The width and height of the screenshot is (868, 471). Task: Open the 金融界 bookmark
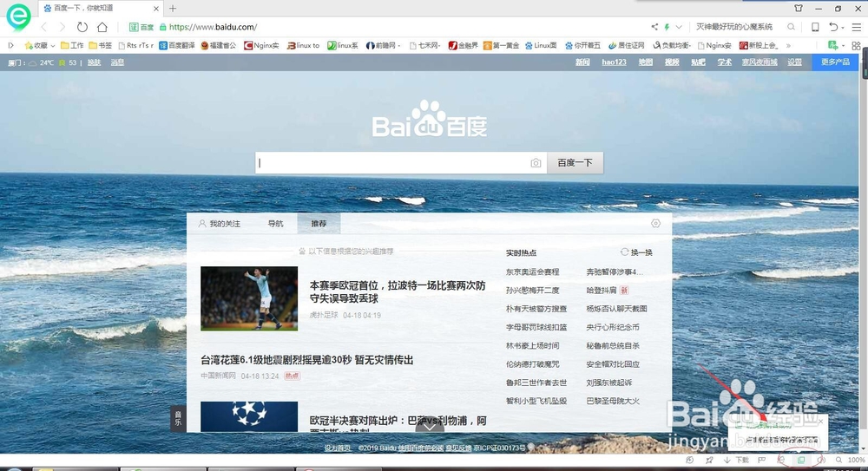[464, 45]
